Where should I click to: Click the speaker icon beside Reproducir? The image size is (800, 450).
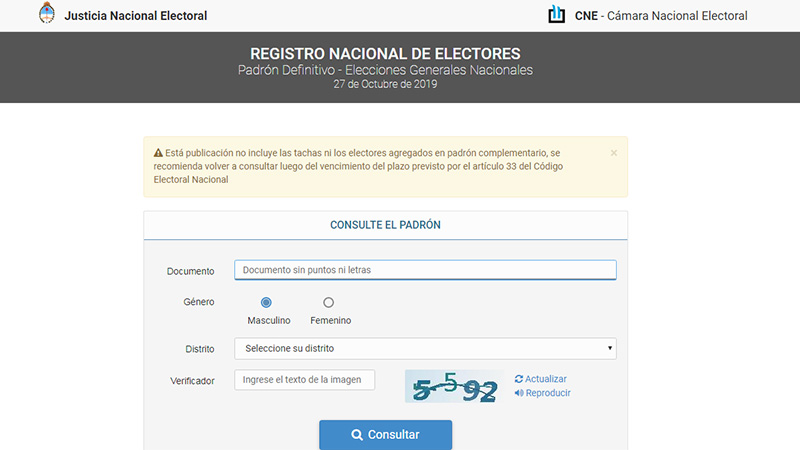[519, 393]
